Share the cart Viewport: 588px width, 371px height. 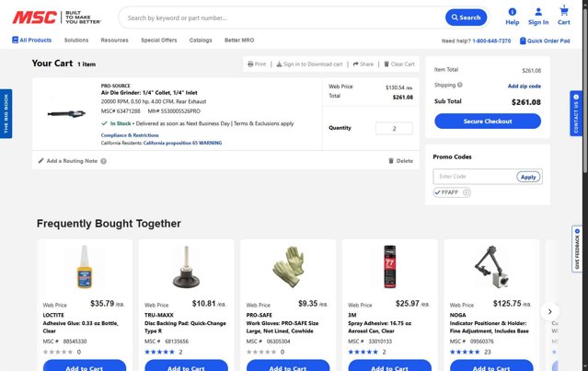tap(362, 64)
